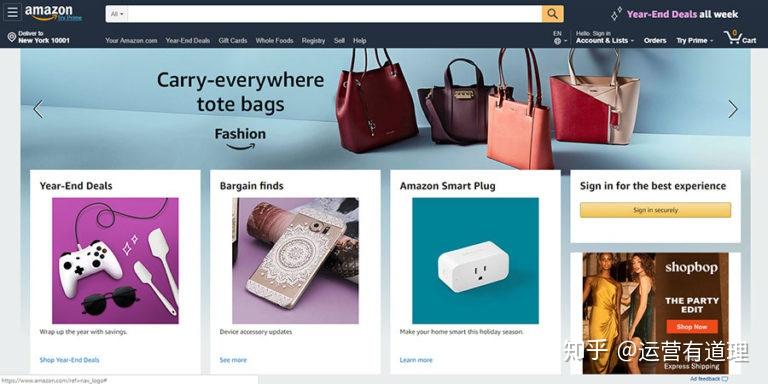The height and width of the screenshot is (384, 768).
Task: Advance to the next banner slide arrow
Action: 733,109
